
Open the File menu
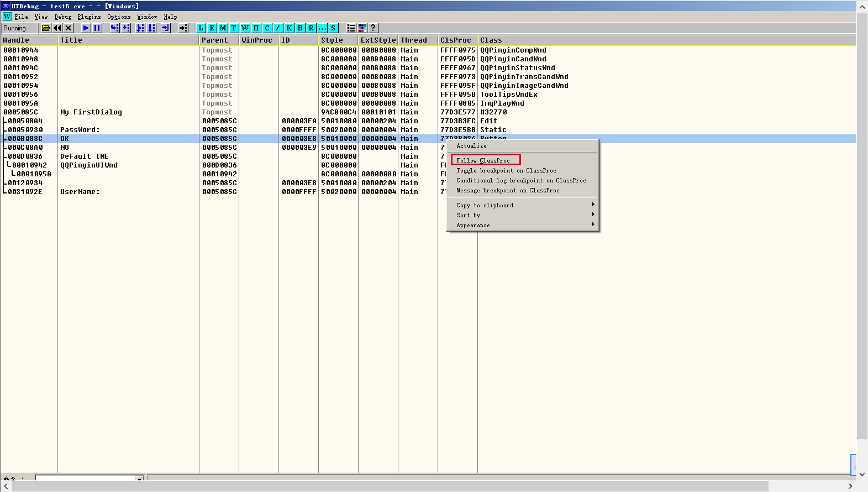[21, 17]
